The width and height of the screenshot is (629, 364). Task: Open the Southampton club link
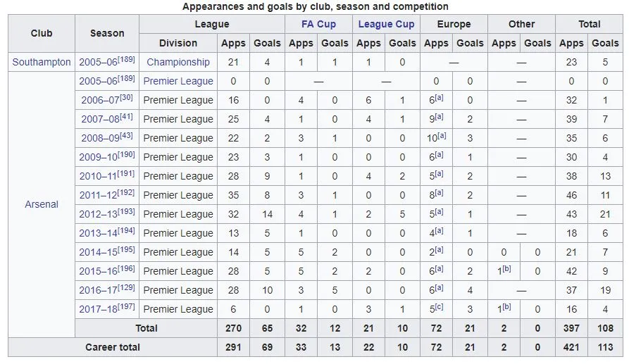pos(42,62)
